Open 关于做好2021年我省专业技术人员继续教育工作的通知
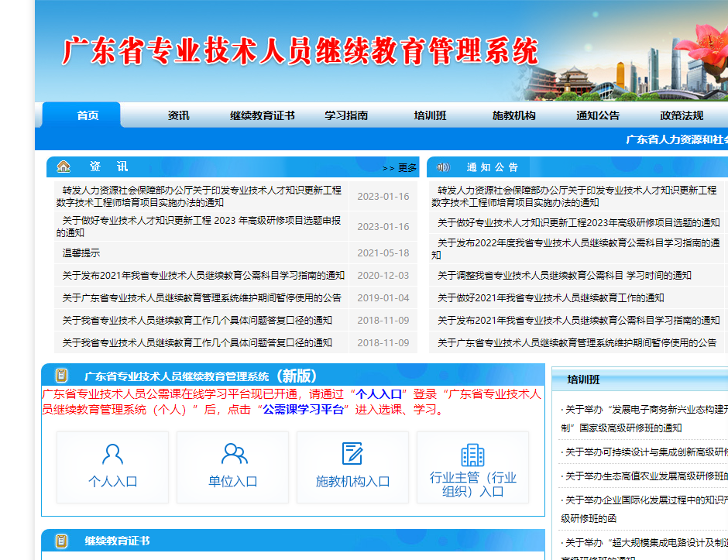This screenshot has height=560, width=728. 551,298
